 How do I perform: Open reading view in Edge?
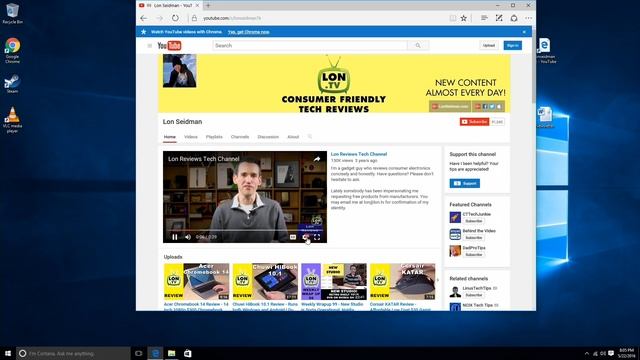453,18
